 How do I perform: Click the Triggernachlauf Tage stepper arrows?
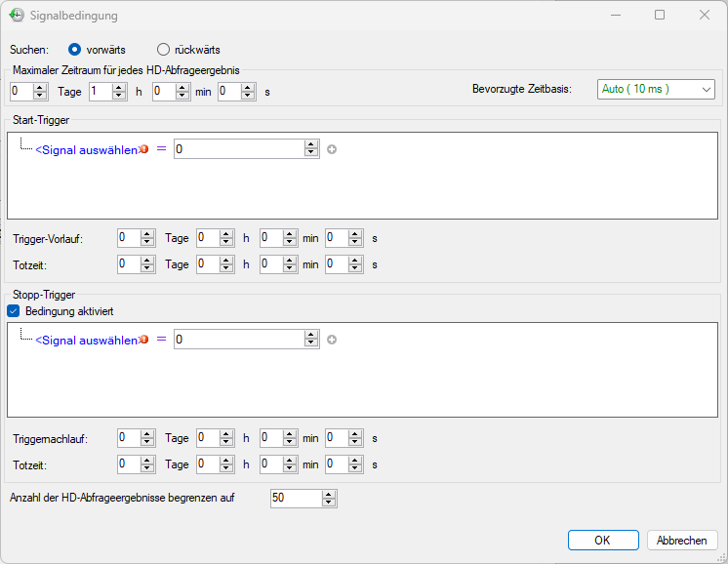(147, 439)
